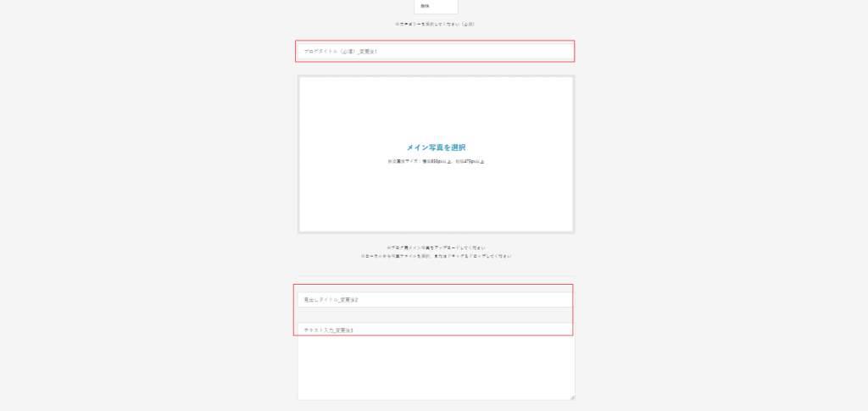Click the 見出しタイトル input field

436,300
